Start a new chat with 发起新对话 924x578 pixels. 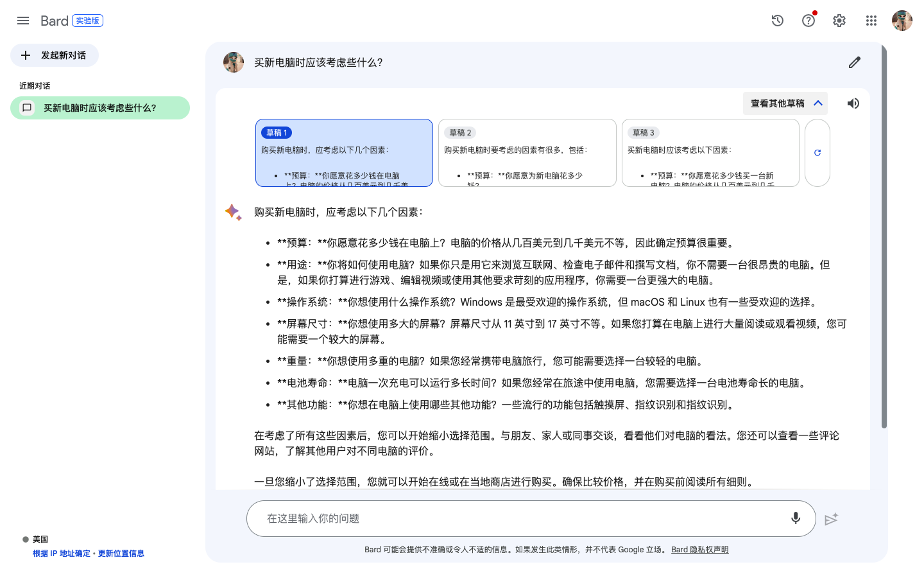point(54,55)
